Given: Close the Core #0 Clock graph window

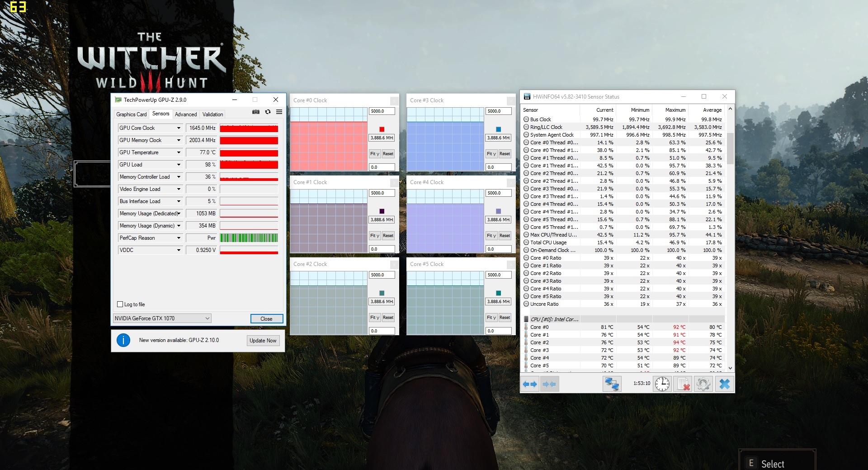Looking at the screenshot, I should [x=394, y=100].
